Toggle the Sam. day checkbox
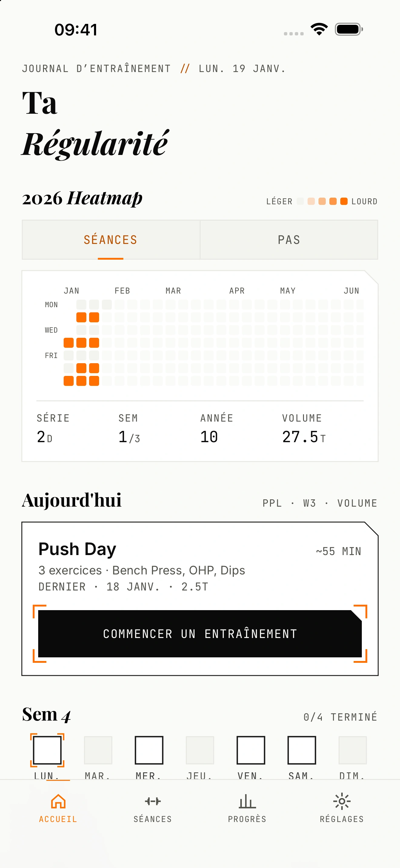The width and height of the screenshot is (400, 868). pos(302,750)
